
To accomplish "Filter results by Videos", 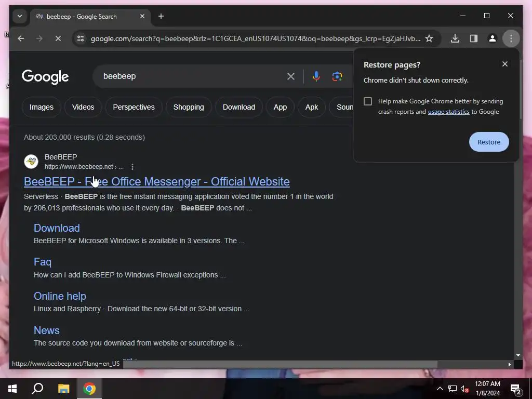I will pyautogui.click(x=83, y=107).
